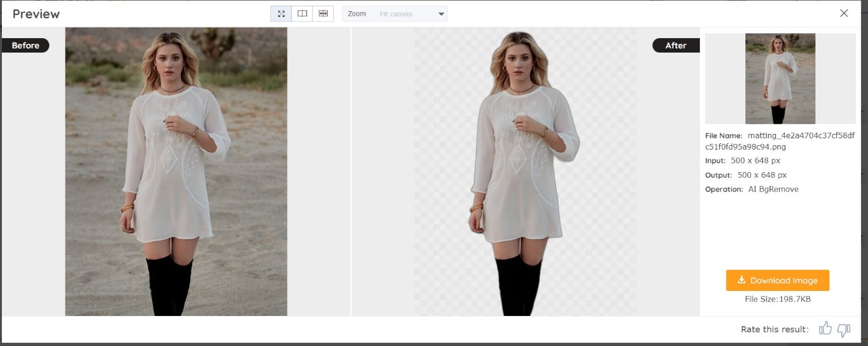The width and height of the screenshot is (868, 346).
Task: Click the Before label badge
Action: (26, 45)
